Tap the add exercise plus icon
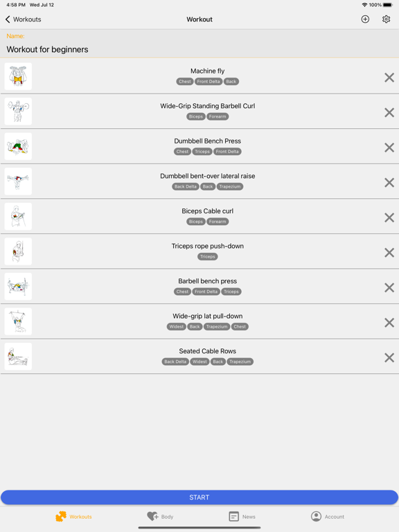 click(365, 19)
